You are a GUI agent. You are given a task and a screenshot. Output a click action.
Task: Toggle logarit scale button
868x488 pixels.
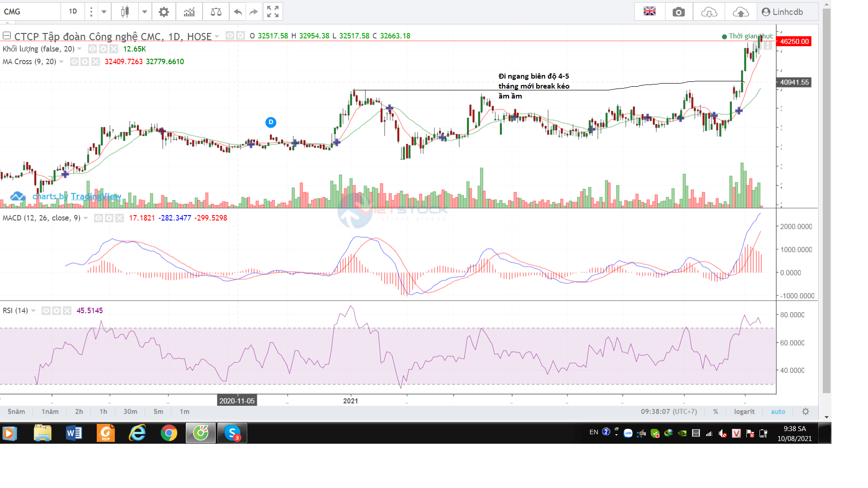point(744,412)
